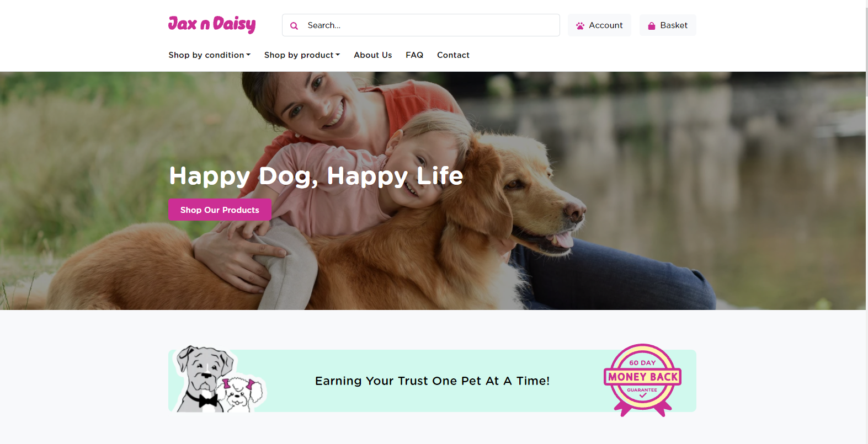Open the Account button
868x444 pixels.
(599, 25)
